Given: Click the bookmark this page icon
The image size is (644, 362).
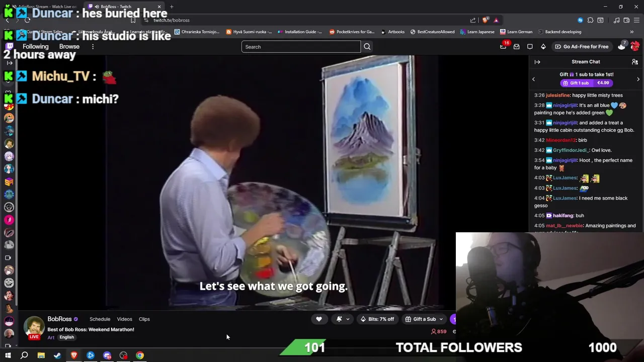Looking at the screenshot, I should (x=133, y=20).
